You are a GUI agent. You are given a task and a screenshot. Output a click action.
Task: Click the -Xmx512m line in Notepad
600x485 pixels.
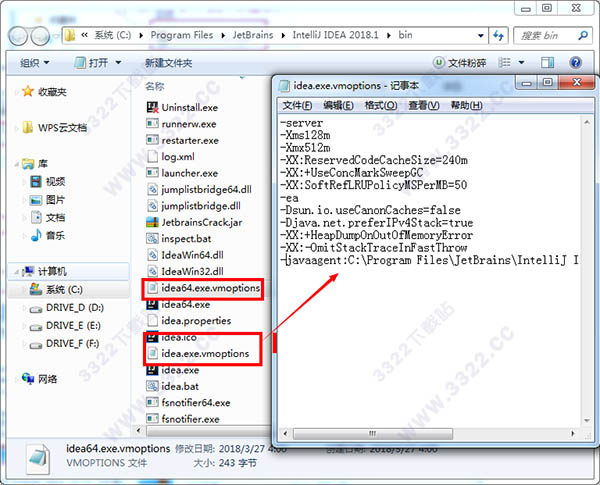point(305,147)
